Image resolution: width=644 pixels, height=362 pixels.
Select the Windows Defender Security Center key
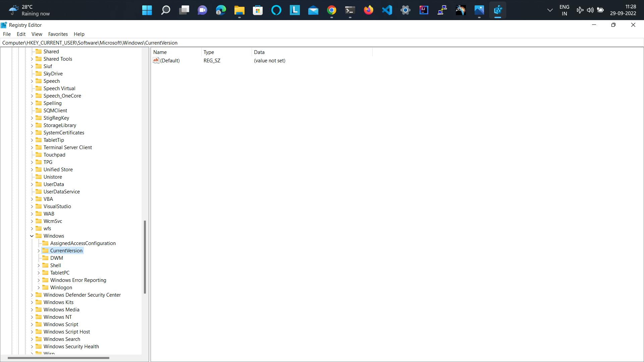(82, 295)
